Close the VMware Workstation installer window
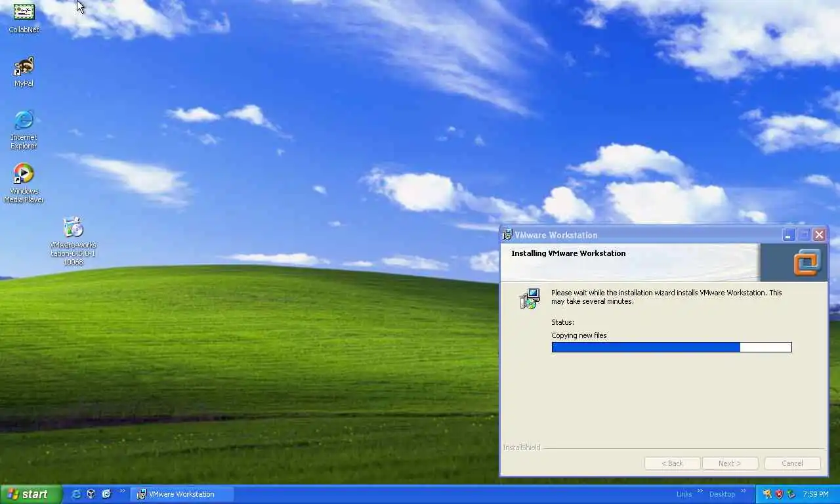This screenshot has width=840, height=504. tap(819, 235)
